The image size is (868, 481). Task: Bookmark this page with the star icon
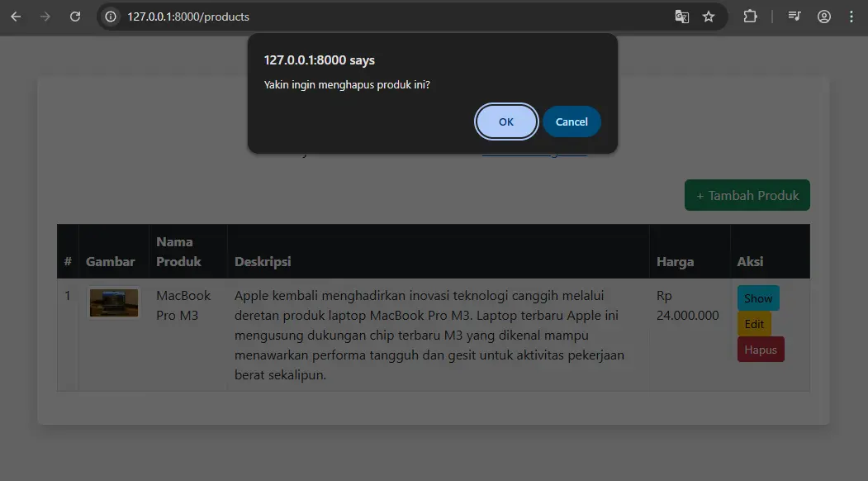(709, 17)
